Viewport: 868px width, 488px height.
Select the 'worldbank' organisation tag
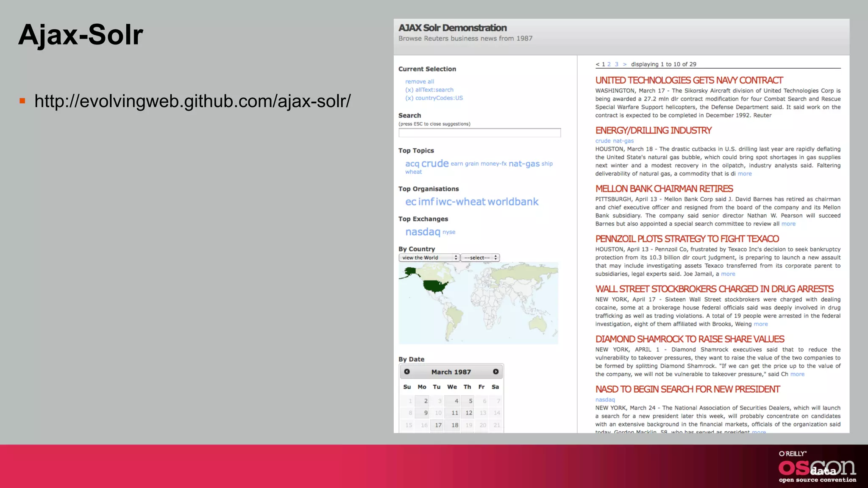513,202
